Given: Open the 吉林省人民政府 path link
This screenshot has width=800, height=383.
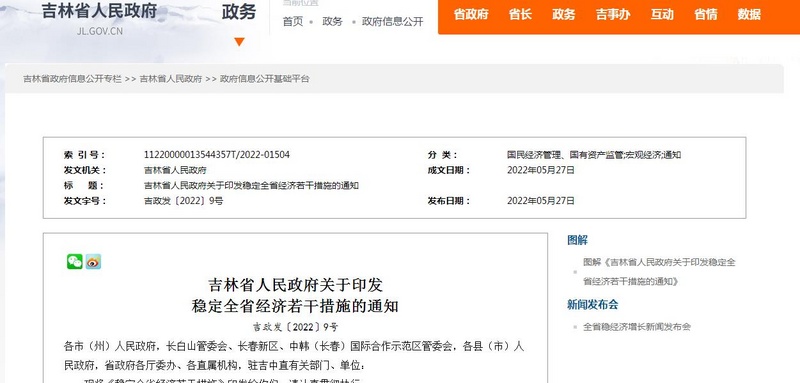Looking at the screenshot, I should pos(171,79).
